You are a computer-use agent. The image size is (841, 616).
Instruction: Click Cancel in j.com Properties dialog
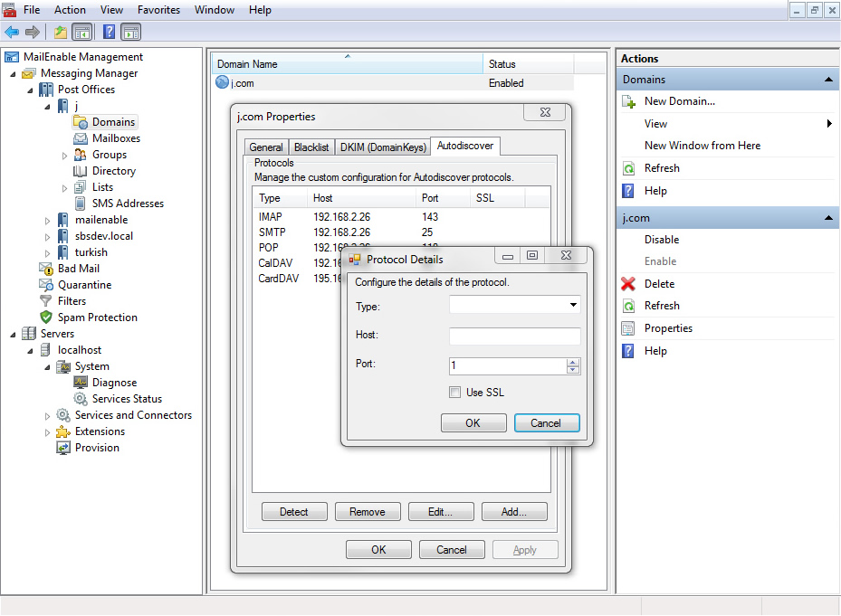tap(452, 550)
